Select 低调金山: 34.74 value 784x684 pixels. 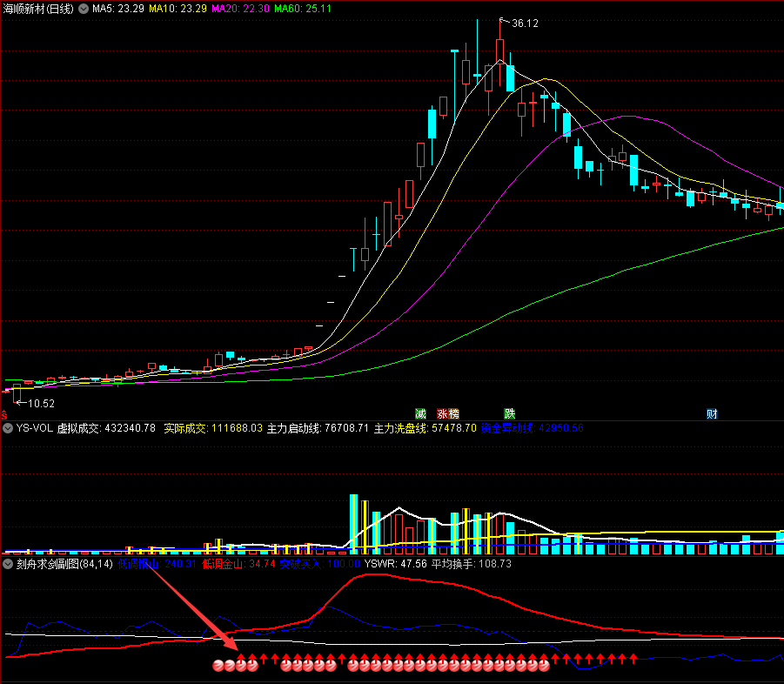(x=238, y=564)
